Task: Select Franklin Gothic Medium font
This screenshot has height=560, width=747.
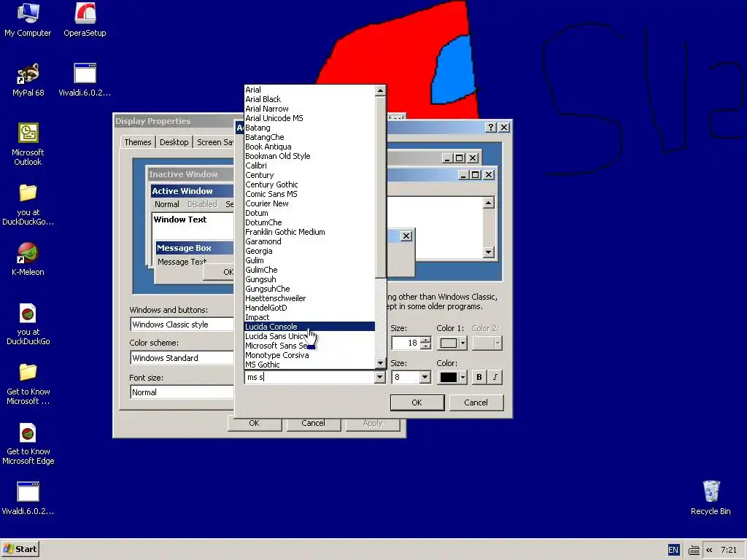Action: click(x=309, y=232)
